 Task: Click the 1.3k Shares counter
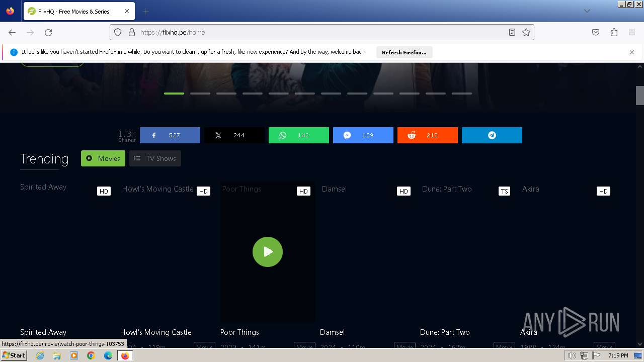point(127,136)
